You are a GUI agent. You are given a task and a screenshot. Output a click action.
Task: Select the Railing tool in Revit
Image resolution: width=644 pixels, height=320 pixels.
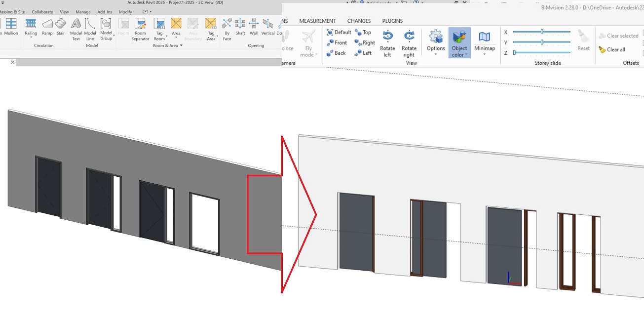(31, 28)
